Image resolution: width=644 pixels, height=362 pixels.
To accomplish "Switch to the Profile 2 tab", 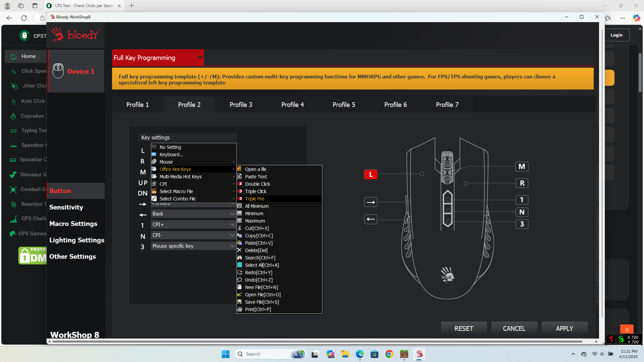I will 189,105.
